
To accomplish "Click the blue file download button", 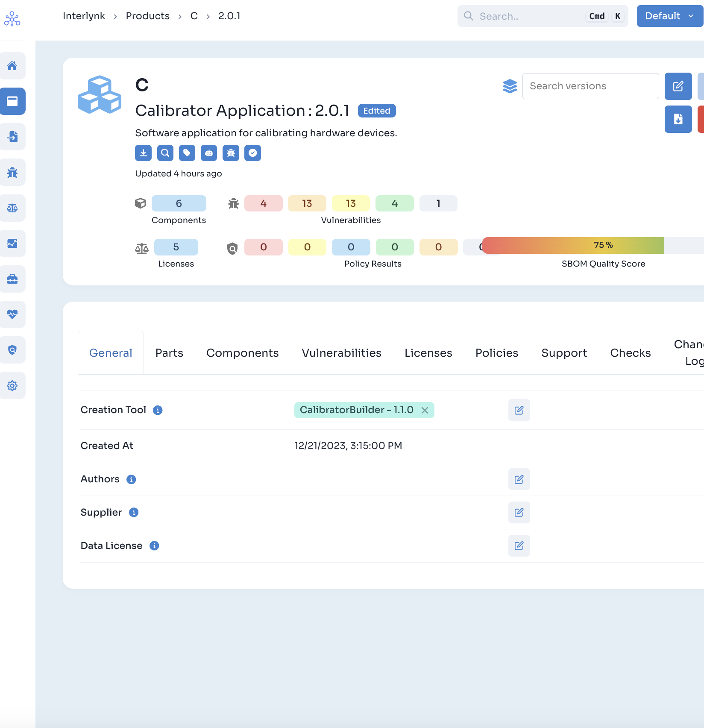I will click(678, 119).
